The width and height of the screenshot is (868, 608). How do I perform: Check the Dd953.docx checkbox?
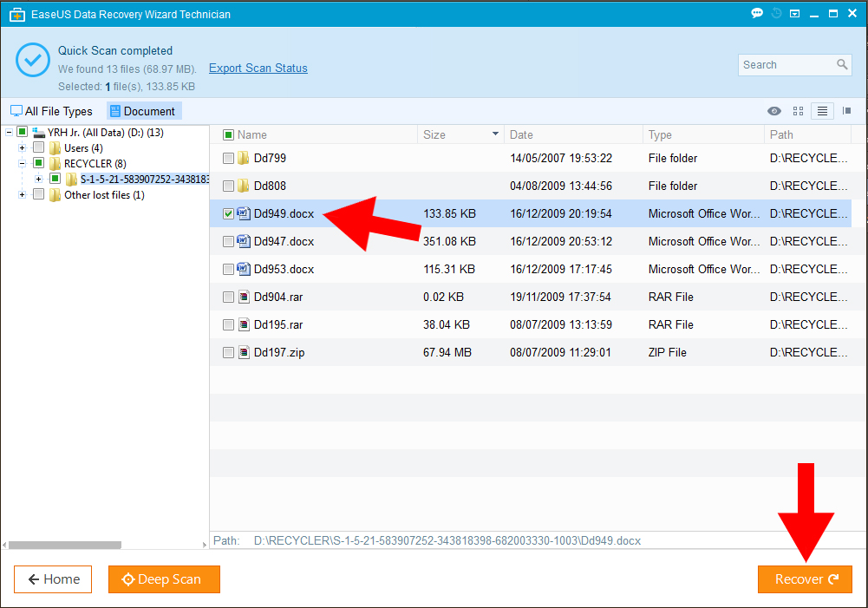click(x=228, y=269)
